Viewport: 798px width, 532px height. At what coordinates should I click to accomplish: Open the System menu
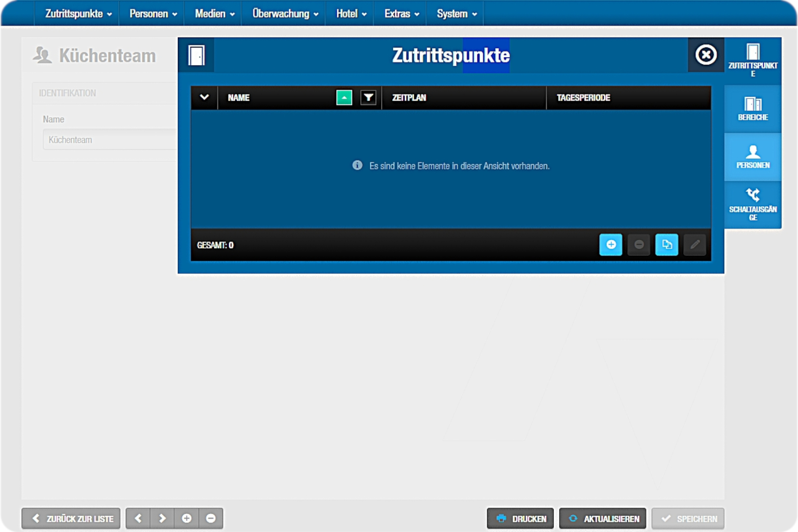point(456,14)
